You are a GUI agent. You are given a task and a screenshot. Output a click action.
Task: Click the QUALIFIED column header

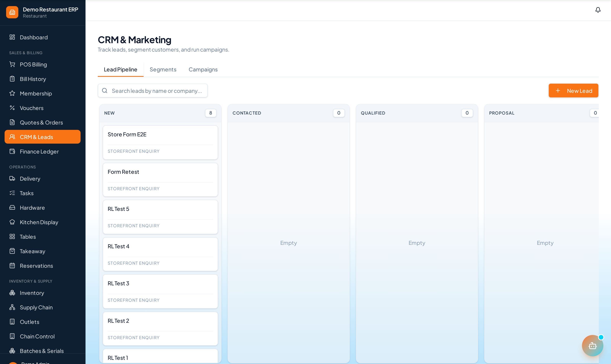(x=417, y=113)
